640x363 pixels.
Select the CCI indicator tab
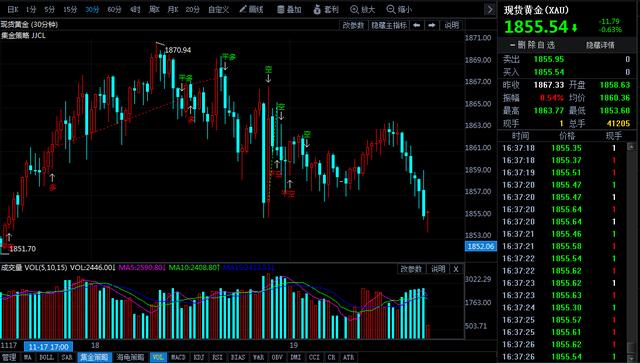[314, 357]
